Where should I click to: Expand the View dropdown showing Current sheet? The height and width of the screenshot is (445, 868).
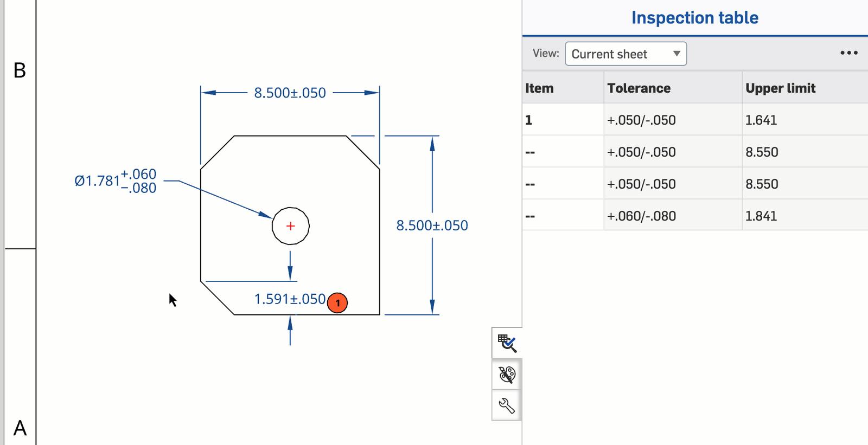tap(626, 54)
